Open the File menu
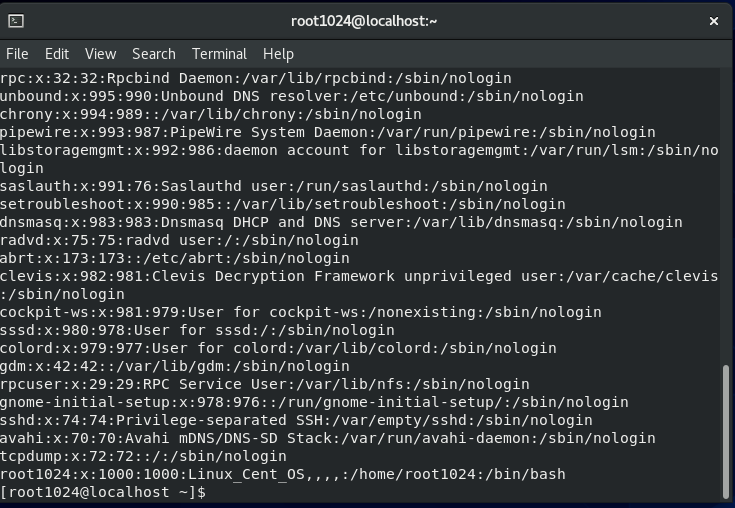Image resolution: width=735 pixels, height=508 pixels. tap(17, 54)
